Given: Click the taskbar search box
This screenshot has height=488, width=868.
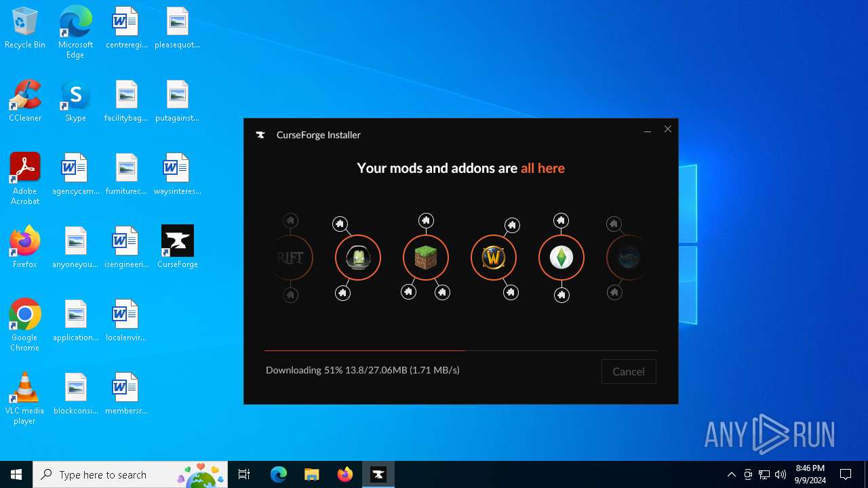Looking at the screenshot, I should (x=130, y=474).
